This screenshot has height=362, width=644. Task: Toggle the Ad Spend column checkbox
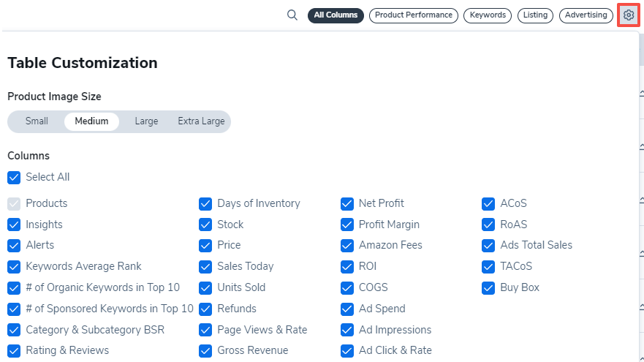click(x=347, y=309)
